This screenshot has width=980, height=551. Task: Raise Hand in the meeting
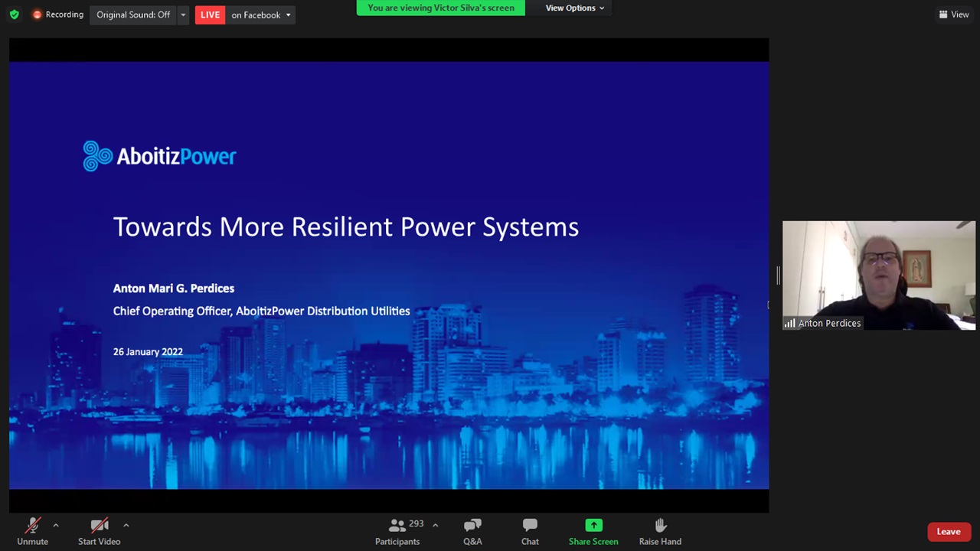coord(660,532)
